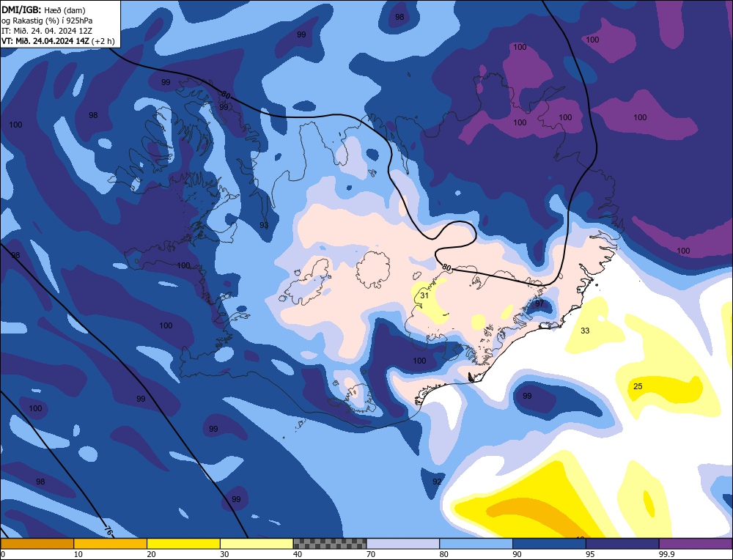
Task: Click the dark orange 0–10 legend swatch
Action: [x=37, y=544]
